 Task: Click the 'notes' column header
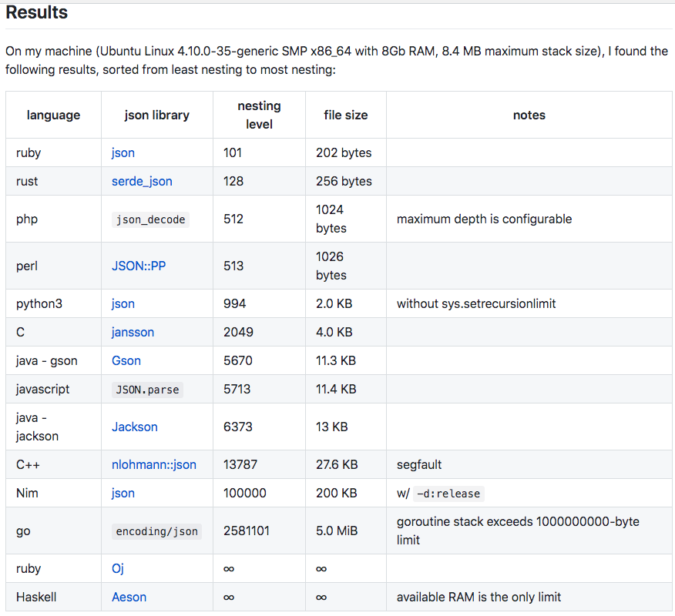point(529,115)
